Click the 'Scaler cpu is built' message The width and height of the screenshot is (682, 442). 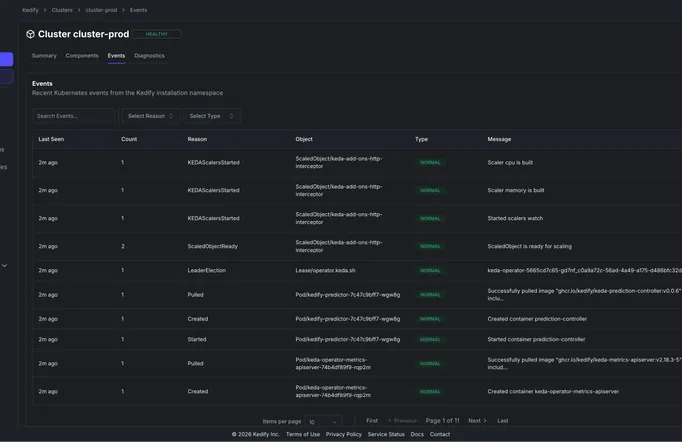click(510, 162)
